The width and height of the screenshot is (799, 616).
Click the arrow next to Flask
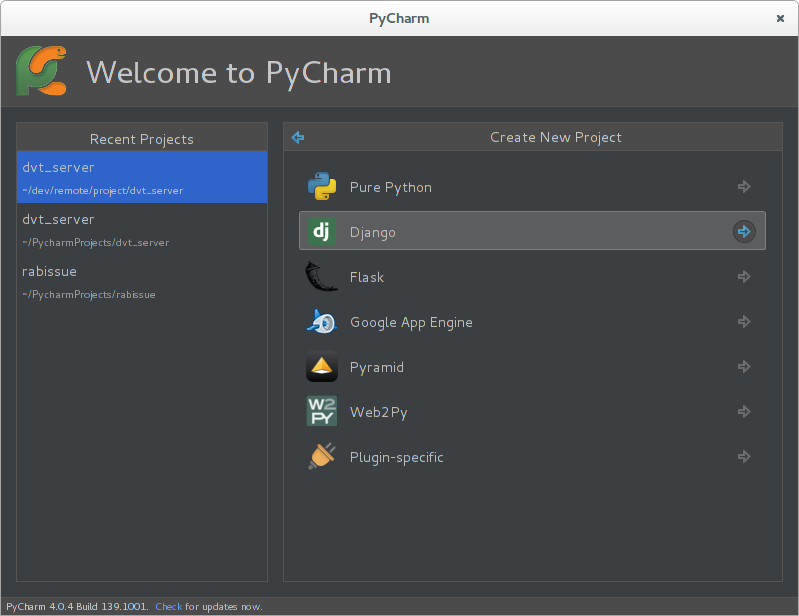click(x=744, y=277)
